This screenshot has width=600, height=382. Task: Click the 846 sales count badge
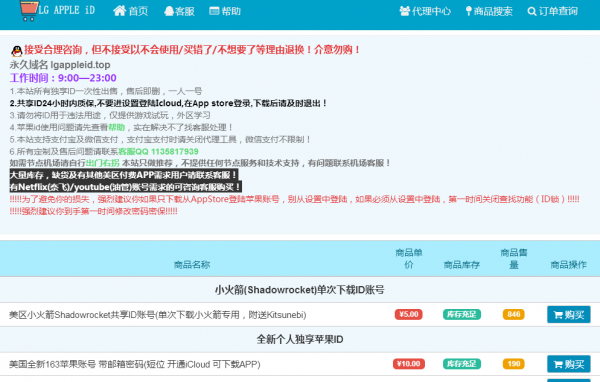pyautogui.click(x=514, y=314)
